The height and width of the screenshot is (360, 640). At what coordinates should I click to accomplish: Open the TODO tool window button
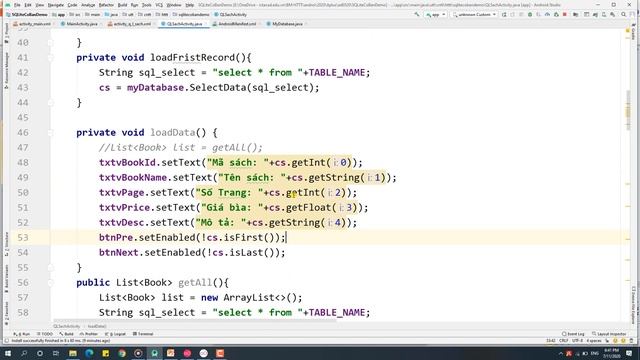click(45, 334)
